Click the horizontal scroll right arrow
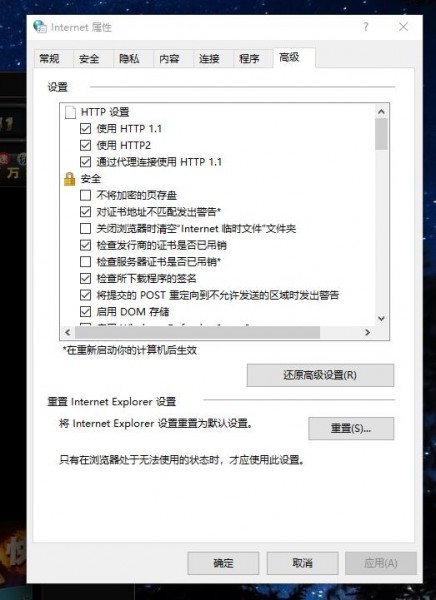This screenshot has height=600, width=436. (x=367, y=332)
